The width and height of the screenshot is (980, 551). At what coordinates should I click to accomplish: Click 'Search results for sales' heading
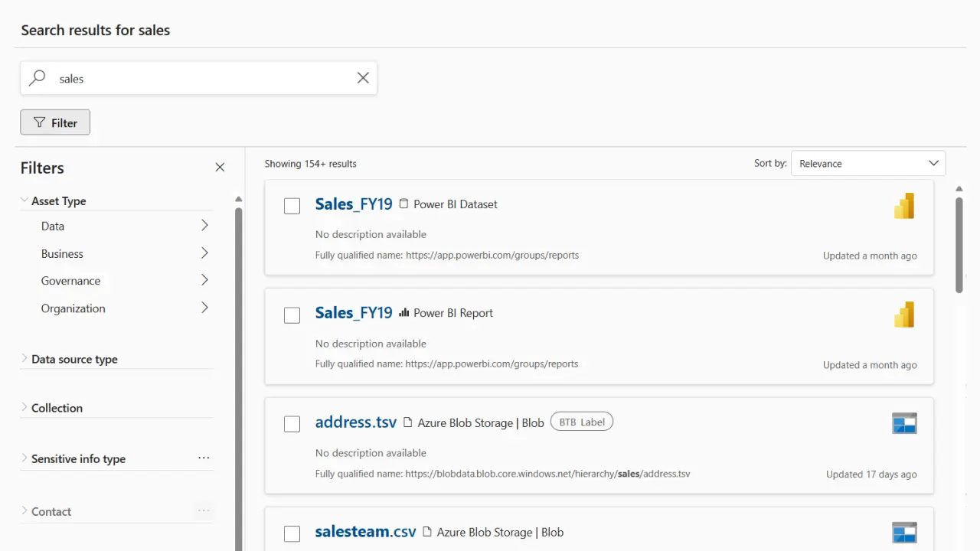click(96, 31)
